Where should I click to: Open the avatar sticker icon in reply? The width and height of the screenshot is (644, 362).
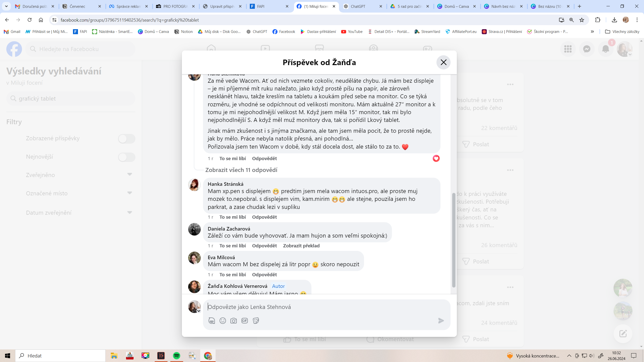212,321
